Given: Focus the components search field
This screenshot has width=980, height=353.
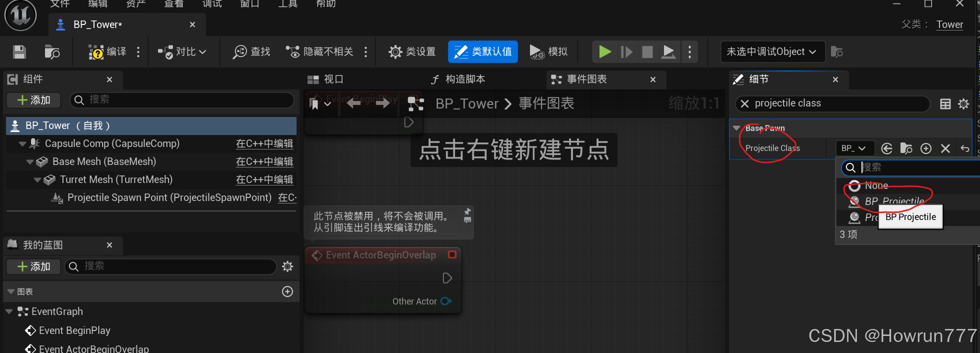Looking at the screenshot, I should [182, 100].
